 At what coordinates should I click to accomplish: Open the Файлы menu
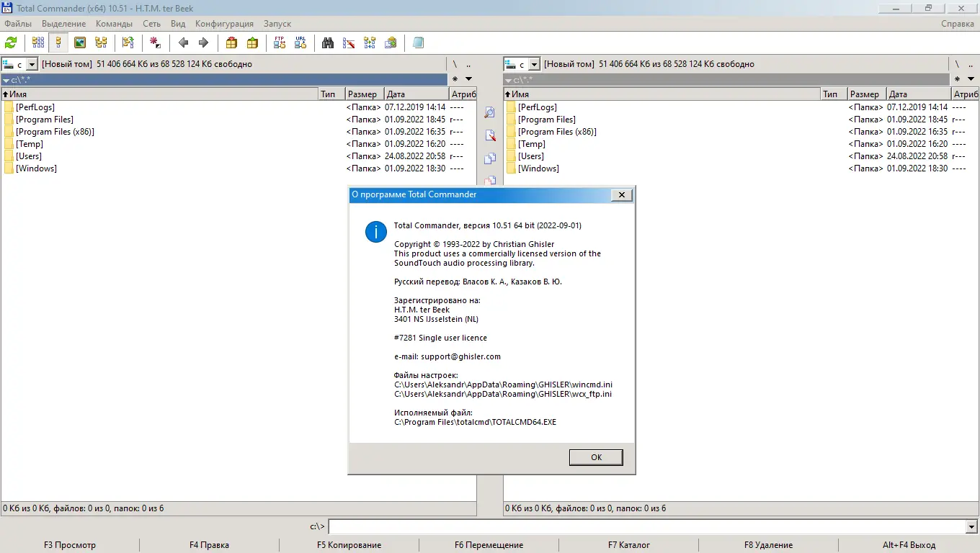pyautogui.click(x=18, y=24)
